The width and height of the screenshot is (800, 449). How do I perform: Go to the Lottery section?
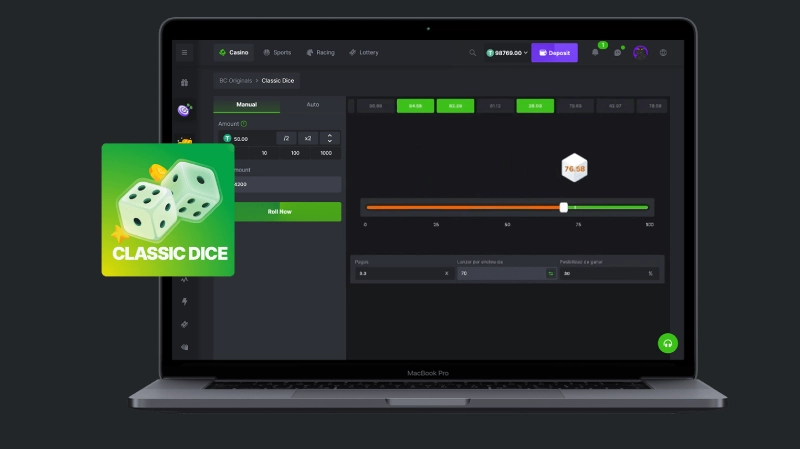point(364,52)
